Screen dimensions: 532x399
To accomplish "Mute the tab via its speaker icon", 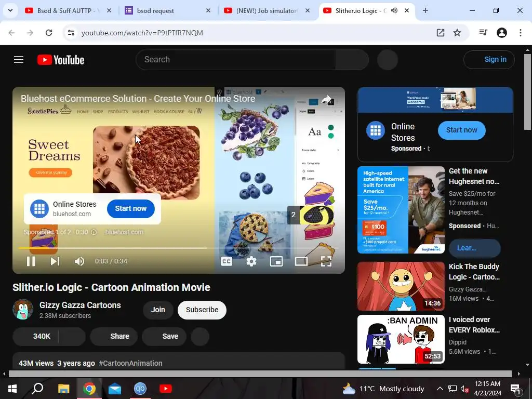I will click(x=394, y=10).
